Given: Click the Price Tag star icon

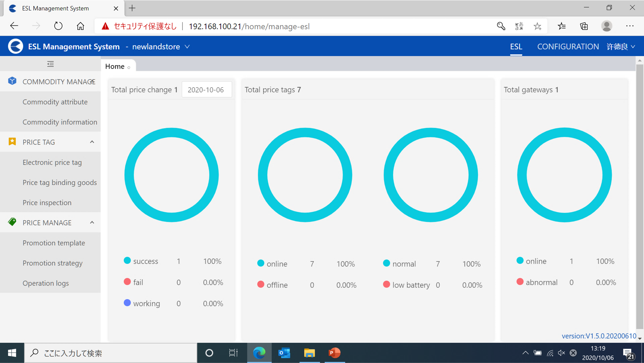Looking at the screenshot, I should (12, 142).
